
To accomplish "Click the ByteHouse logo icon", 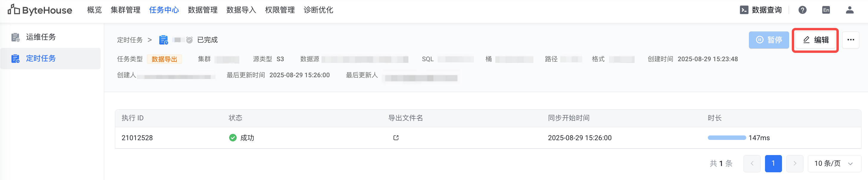I will tap(14, 10).
